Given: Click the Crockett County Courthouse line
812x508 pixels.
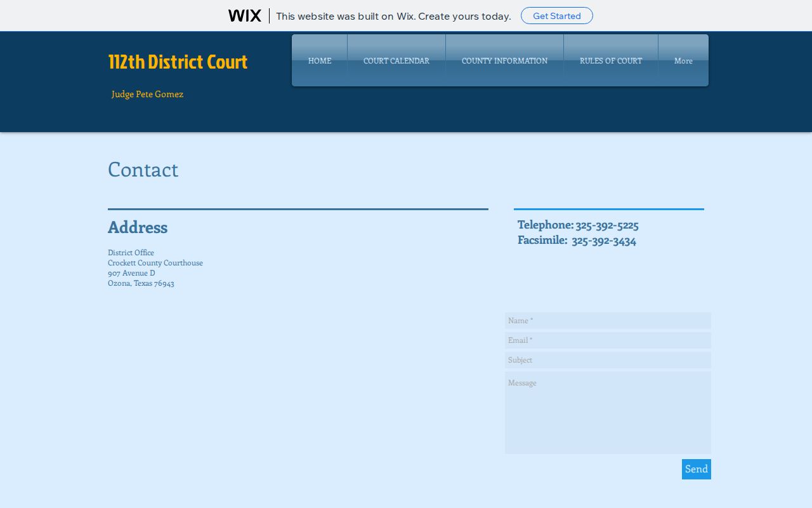Looking at the screenshot, I should point(155,263).
